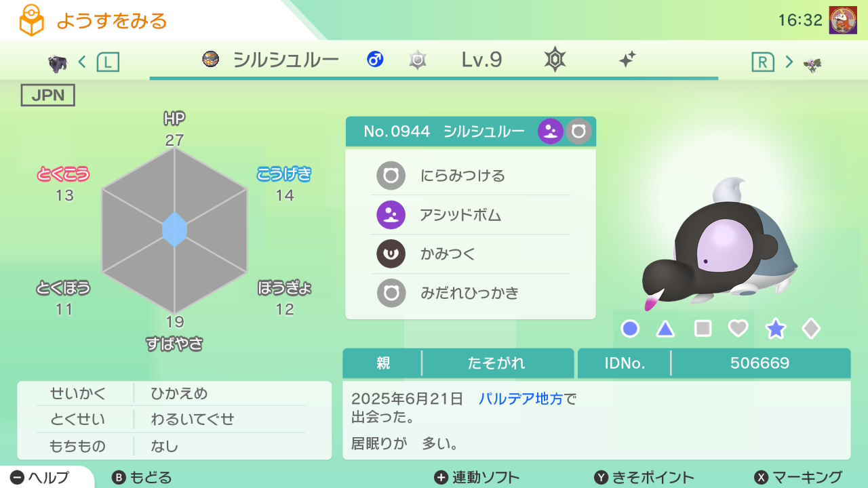The width and height of the screenshot is (868, 488).
Task: Go to next Pokémon with right chevron
Action: pyautogui.click(x=789, y=62)
